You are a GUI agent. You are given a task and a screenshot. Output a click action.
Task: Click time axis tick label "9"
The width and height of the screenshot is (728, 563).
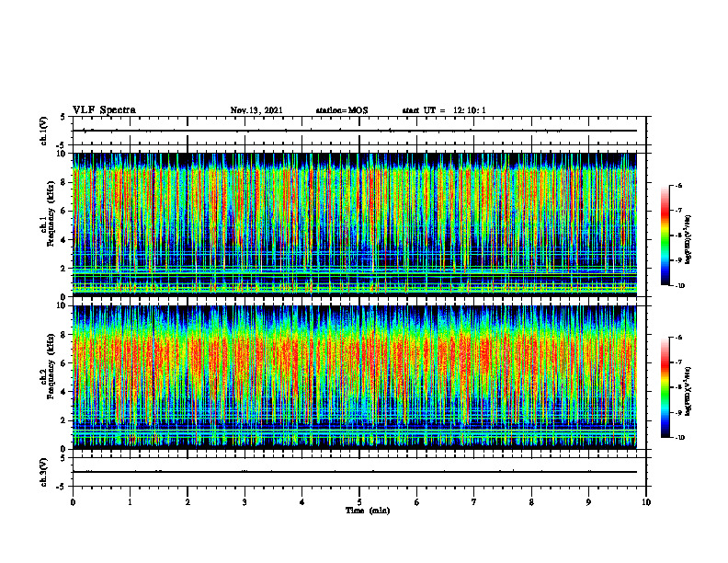point(588,502)
